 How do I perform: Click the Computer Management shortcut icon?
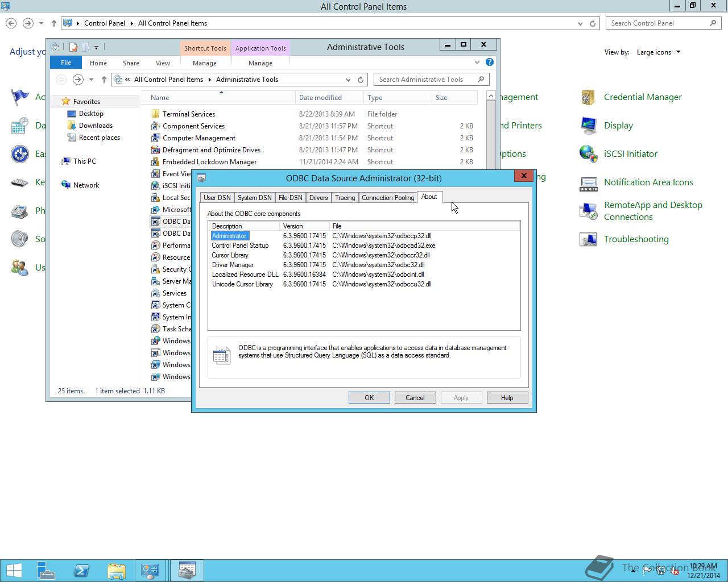coord(155,138)
